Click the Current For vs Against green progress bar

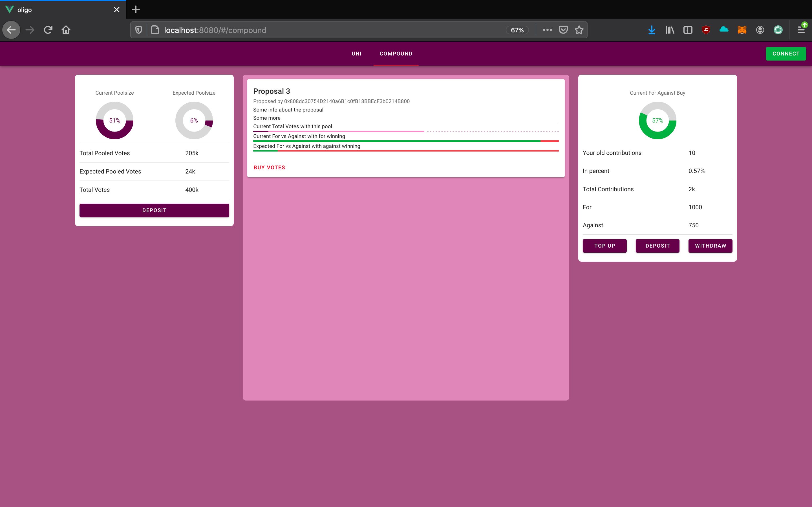pyautogui.click(x=406, y=140)
